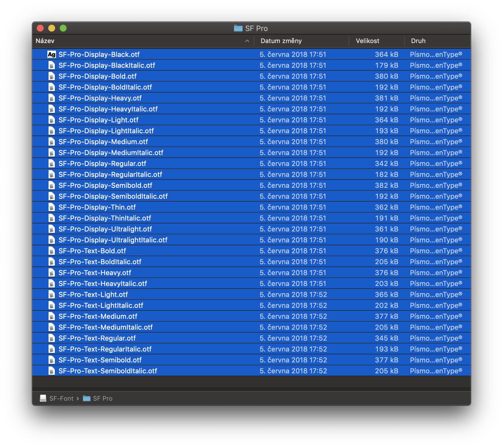Select SF-Pro-Text-Medium.otf file name
This screenshot has height=448, width=503.
pyautogui.click(x=98, y=316)
